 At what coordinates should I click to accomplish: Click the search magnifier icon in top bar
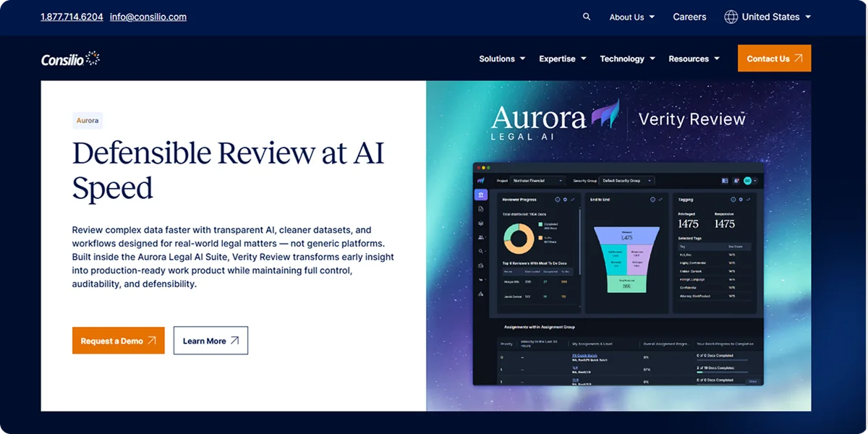[x=587, y=17]
